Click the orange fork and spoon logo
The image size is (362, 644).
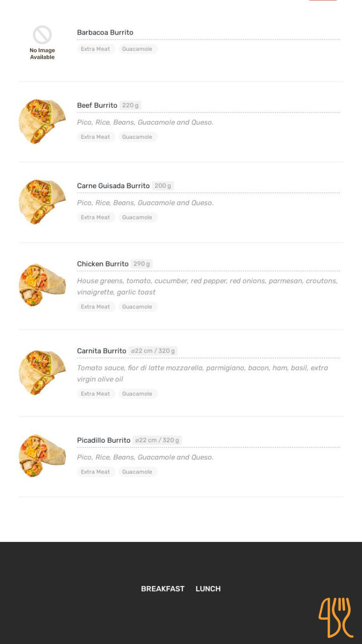(x=335, y=617)
